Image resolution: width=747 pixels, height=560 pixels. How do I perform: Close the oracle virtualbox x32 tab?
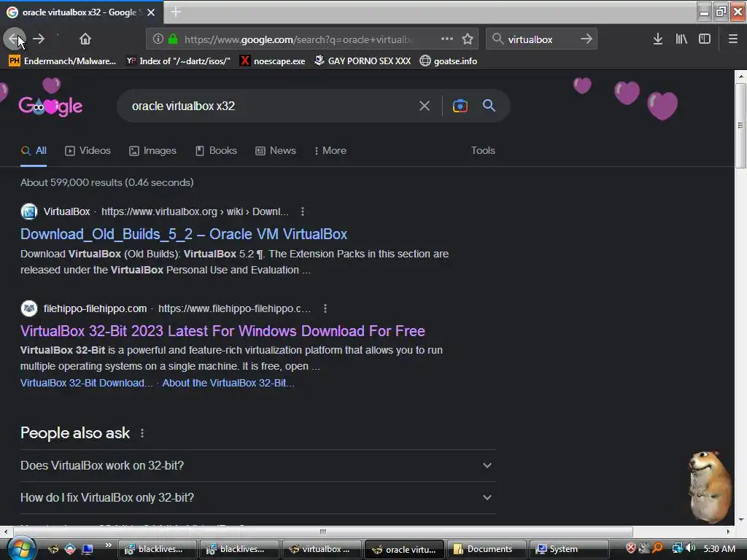coord(151,12)
